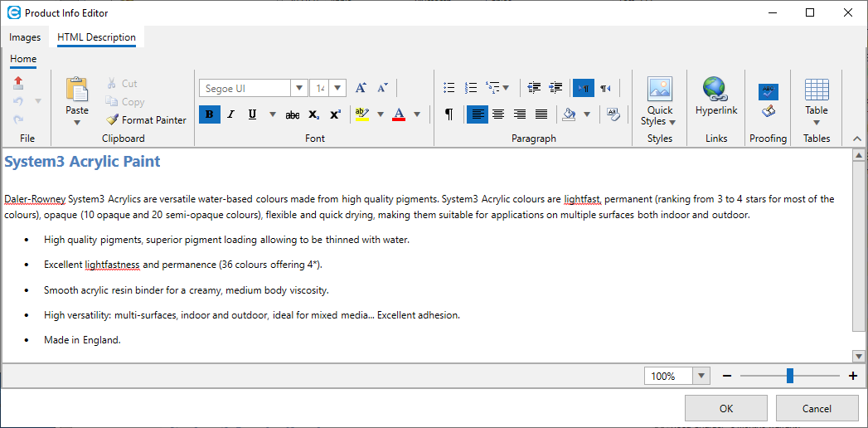Image resolution: width=868 pixels, height=428 pixels.
Task: Click the zoom slider handle
Action: 790,376
